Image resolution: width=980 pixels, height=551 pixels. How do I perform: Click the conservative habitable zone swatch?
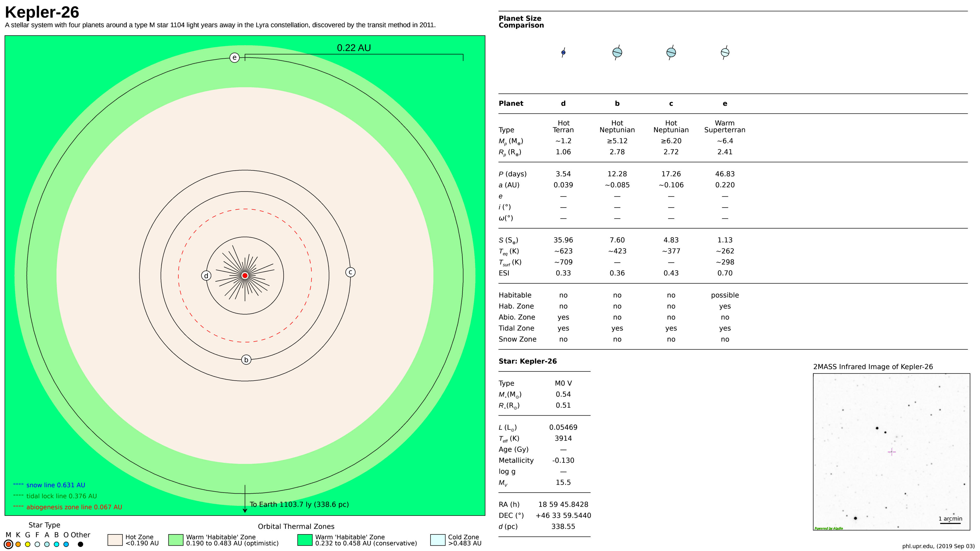coord(305,540)
